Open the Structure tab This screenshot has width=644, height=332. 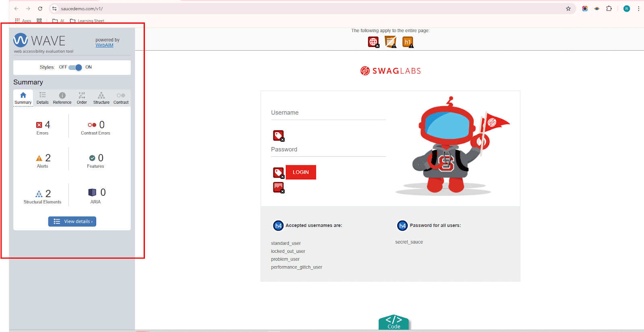(x=101, y=98)
